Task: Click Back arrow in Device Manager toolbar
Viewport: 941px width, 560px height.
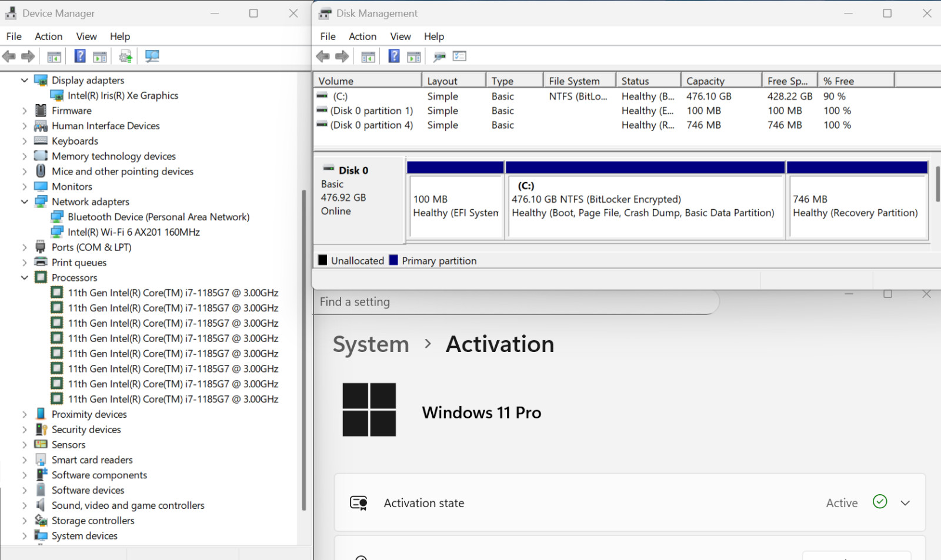Action: click(9, 56)
